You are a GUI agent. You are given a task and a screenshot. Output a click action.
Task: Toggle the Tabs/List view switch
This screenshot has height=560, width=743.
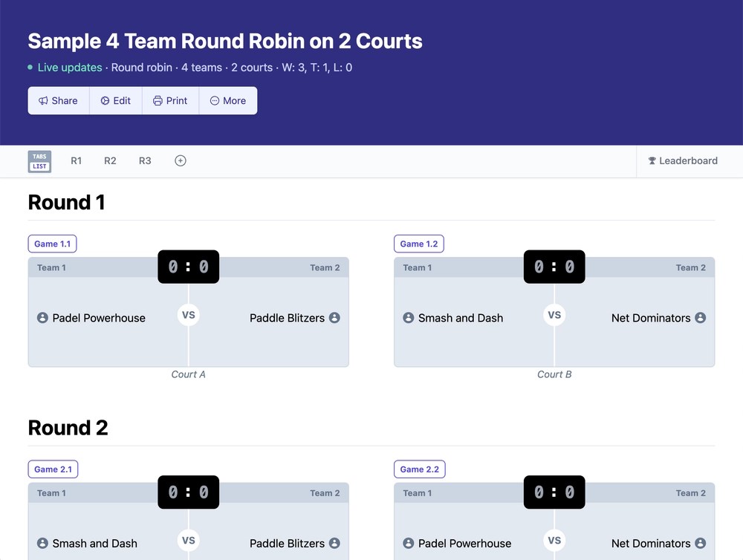tap(40, 162)
